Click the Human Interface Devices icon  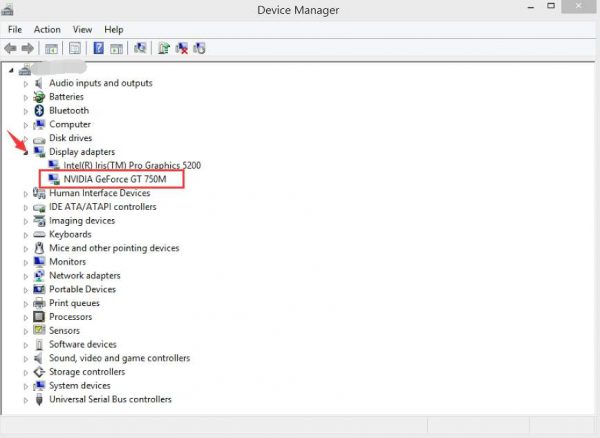click(x=39, y=193)
